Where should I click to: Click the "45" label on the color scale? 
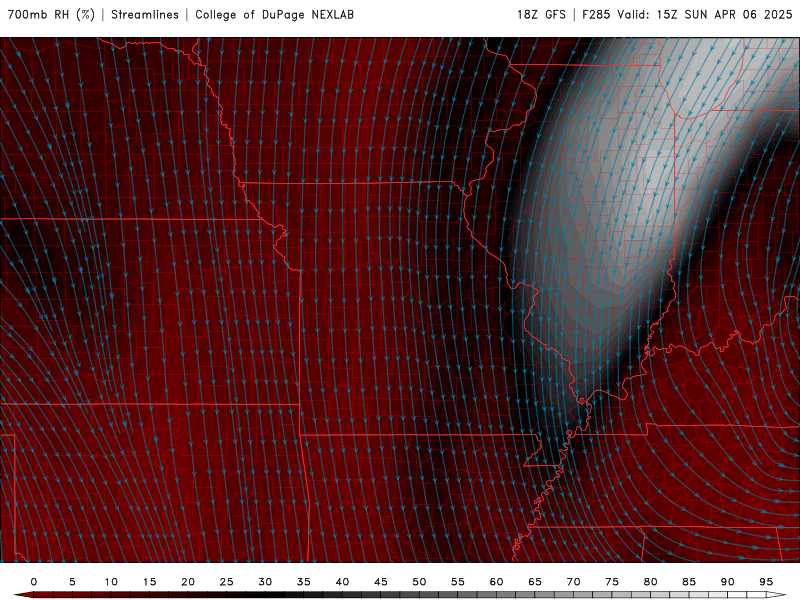tap(381, 582)
